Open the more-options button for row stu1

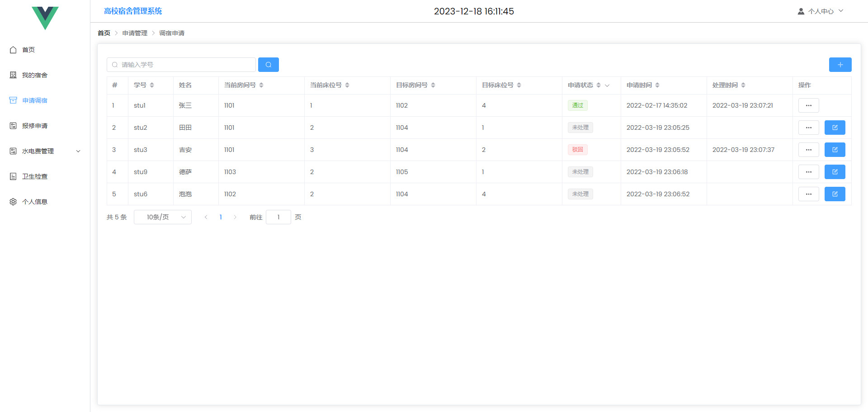click(x=809, y=105)
